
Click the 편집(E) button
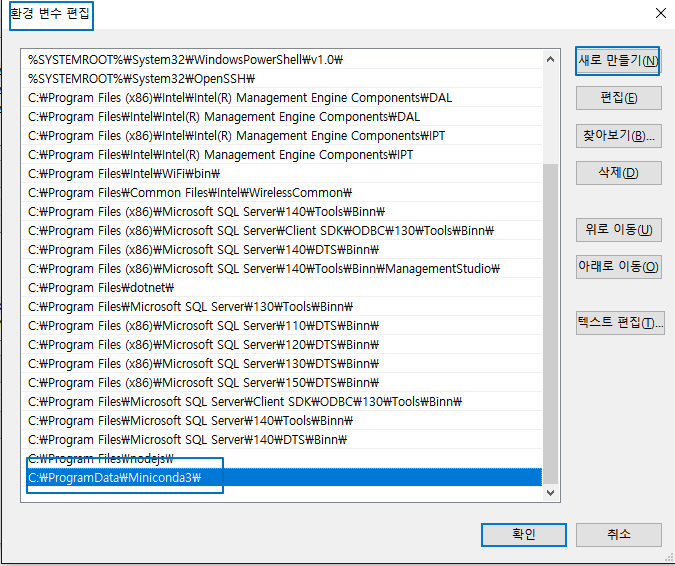click(x=619, y=98)
